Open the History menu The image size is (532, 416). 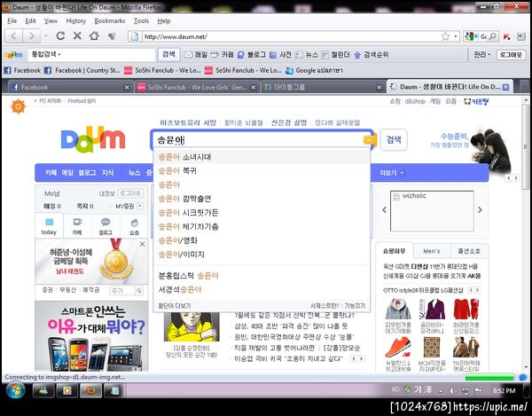pos(76,21)
